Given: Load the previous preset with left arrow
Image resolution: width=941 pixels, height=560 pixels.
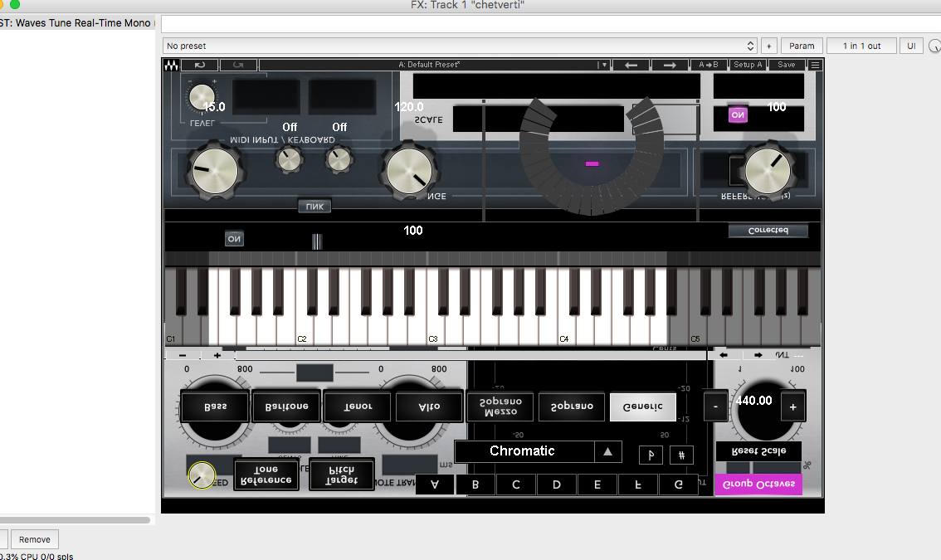Looking at the screenshot, I should point(631,65).
